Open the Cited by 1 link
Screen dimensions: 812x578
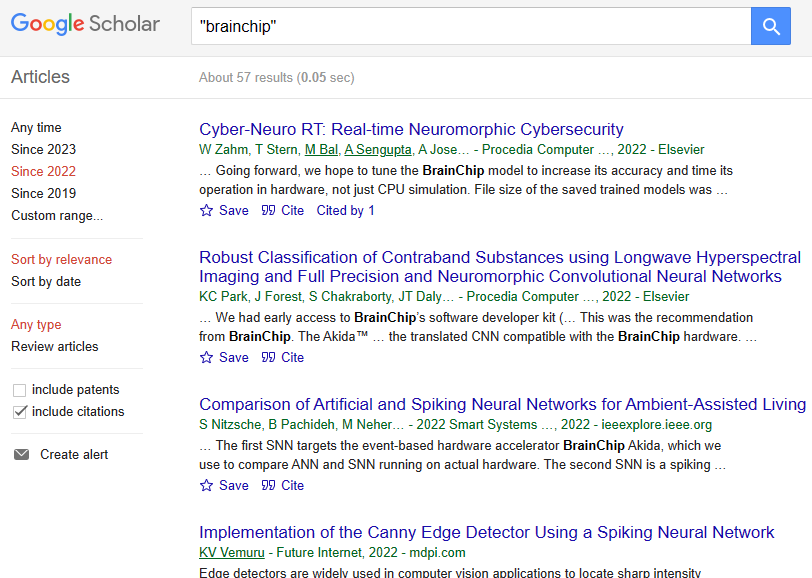click(x=345, y=210)
